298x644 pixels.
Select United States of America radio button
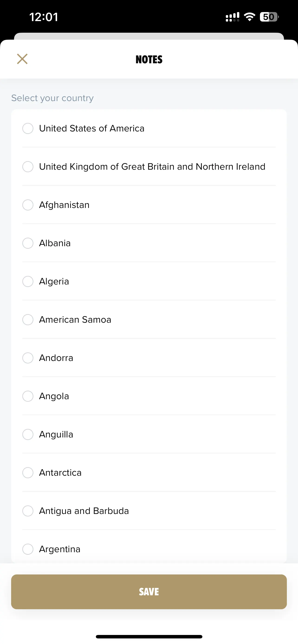click(x=28, y=128)
